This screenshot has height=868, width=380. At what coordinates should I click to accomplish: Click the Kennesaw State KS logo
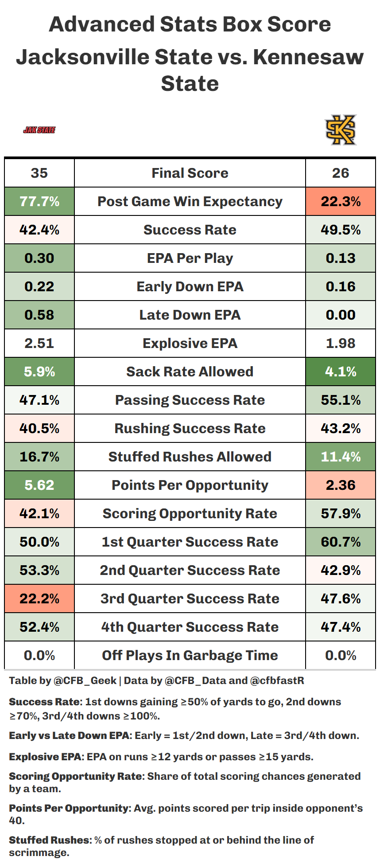pos(341,130)
